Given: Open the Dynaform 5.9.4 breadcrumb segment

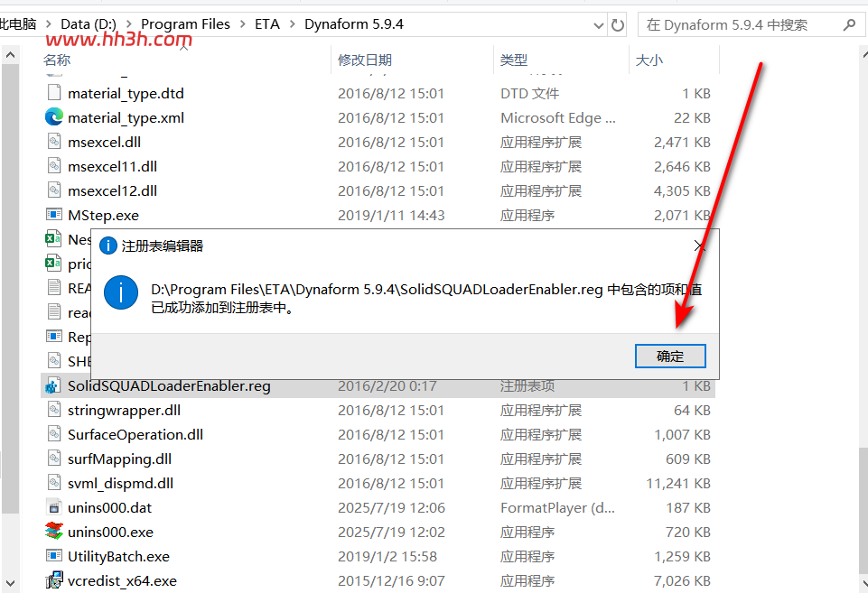Looking at the screenshot, I should (x=354, y=24).
